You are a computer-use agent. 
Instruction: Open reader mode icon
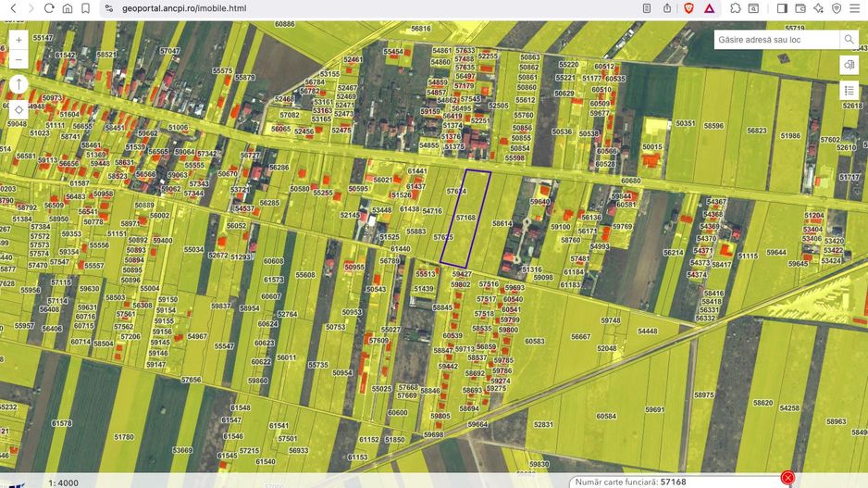pyautogui.click(x=647, y=8)
